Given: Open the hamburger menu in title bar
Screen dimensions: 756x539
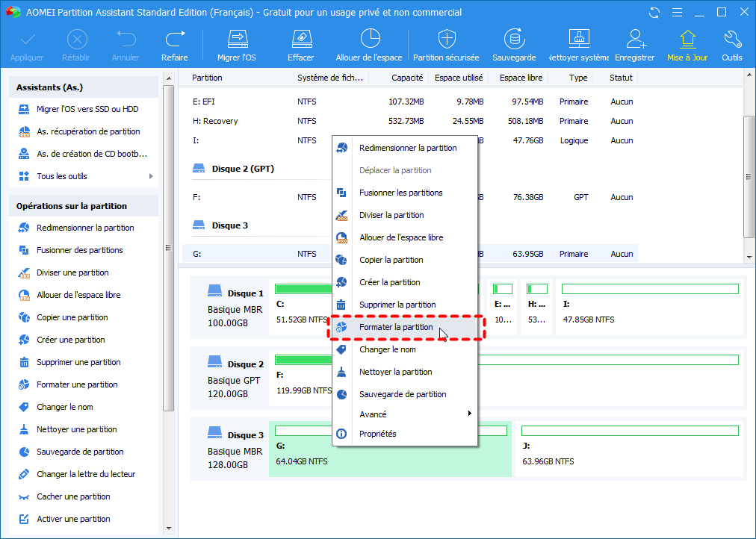Looking at the screenshot, I should coord(677,13).
